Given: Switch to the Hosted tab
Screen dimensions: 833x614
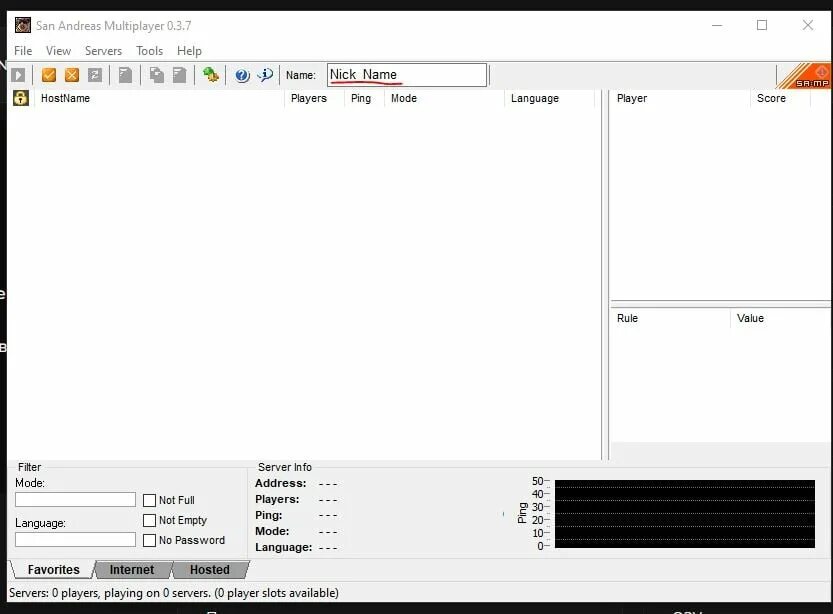Looking at the screenshot, I should (210, 569).
